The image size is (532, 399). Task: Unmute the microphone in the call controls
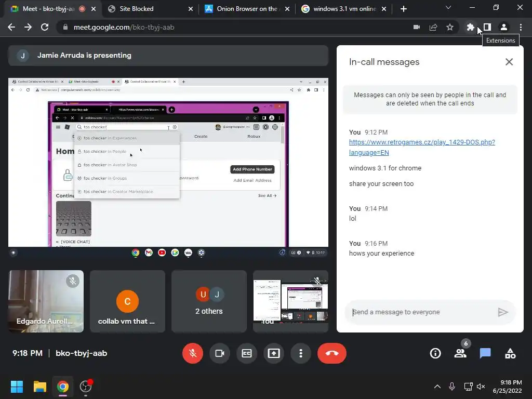click(193, 353)
